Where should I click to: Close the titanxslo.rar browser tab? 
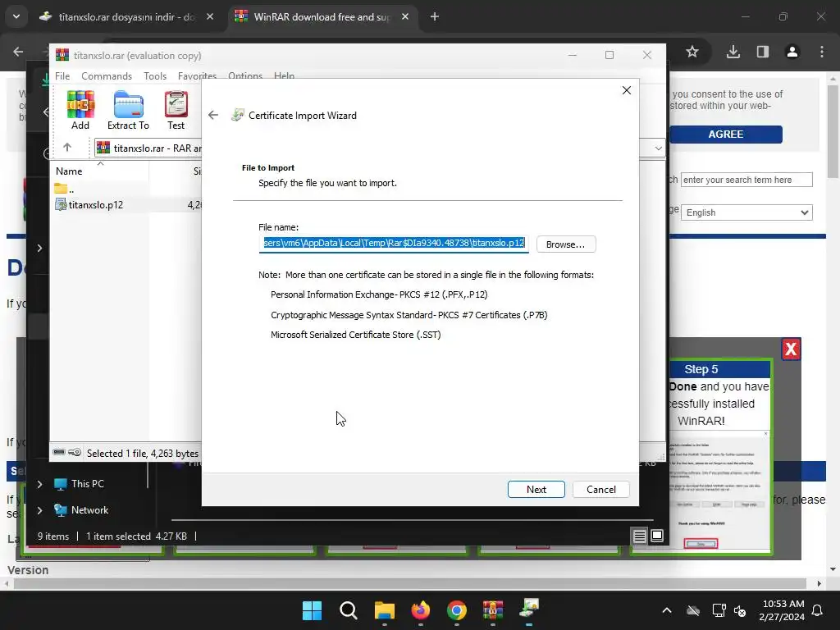[x=210, y=16]
